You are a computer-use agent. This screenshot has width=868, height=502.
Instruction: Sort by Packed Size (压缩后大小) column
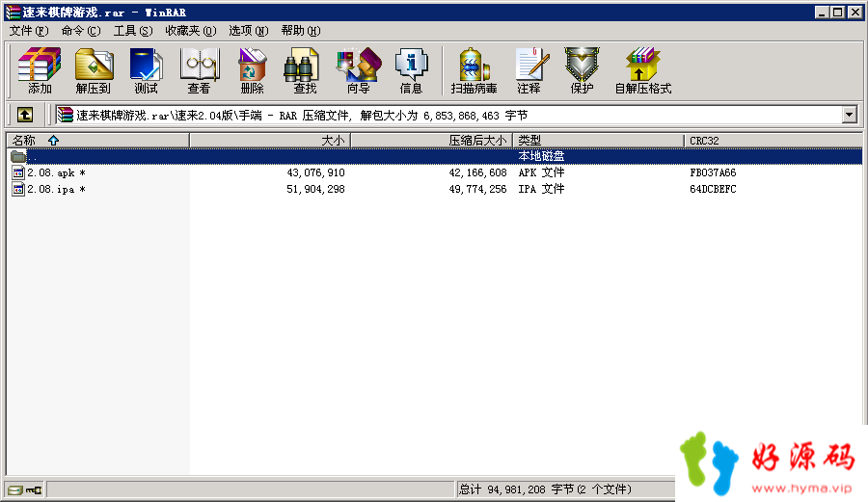[432, 141]
